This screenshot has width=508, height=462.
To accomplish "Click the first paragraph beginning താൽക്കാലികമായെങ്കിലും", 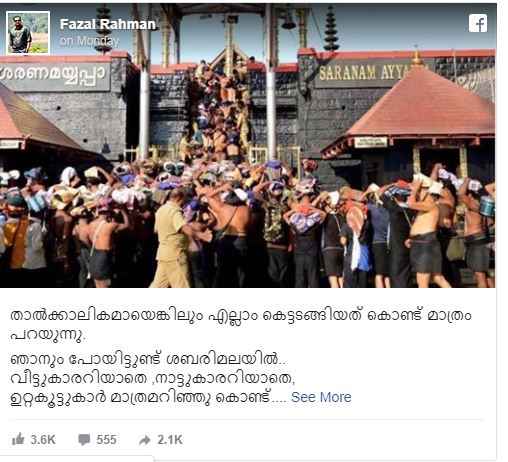I will [x=240, y=325].
